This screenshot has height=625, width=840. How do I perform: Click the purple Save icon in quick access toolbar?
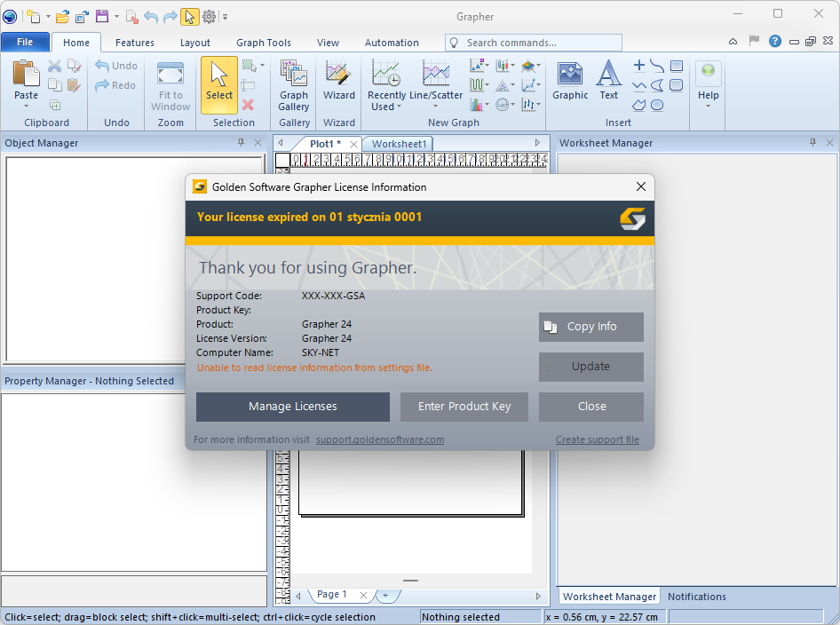[102, 17]
